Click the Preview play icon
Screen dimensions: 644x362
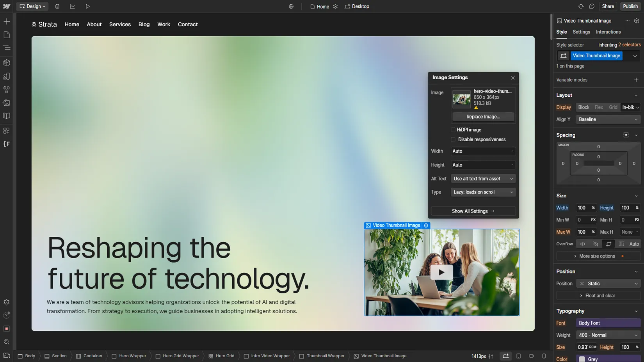tap(87, 6)
